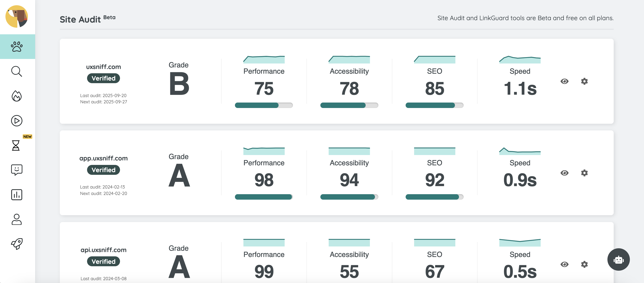Open the chatbot assistant button

618,260
